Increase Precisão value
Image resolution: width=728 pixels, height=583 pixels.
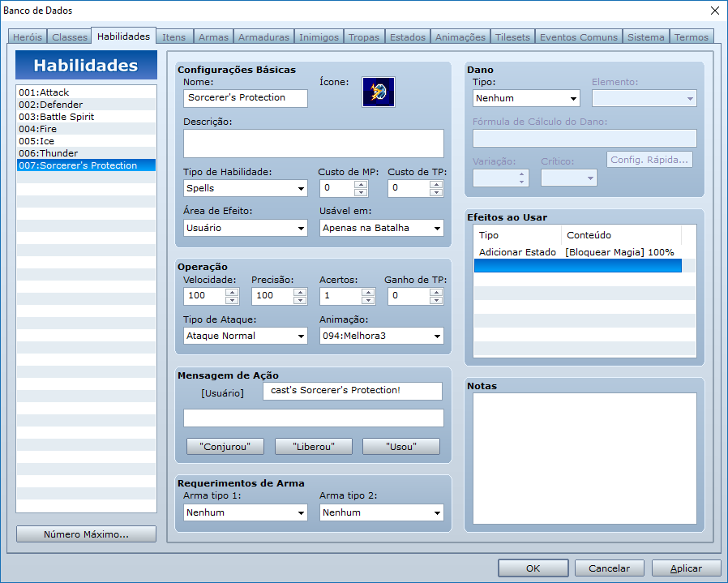pyautogui.click(x=300, y=292)
